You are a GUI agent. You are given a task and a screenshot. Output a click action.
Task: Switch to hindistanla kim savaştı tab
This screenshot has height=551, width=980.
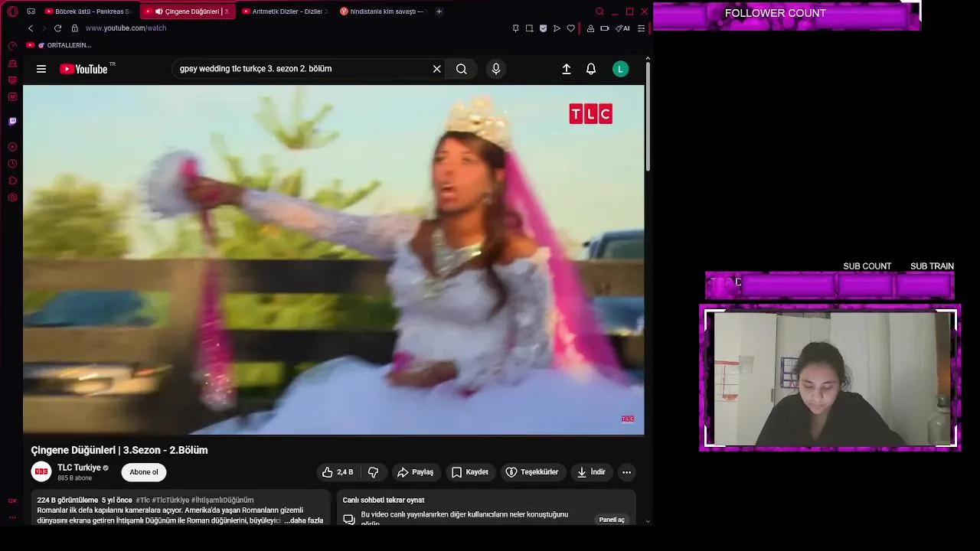tap(382, 11)
